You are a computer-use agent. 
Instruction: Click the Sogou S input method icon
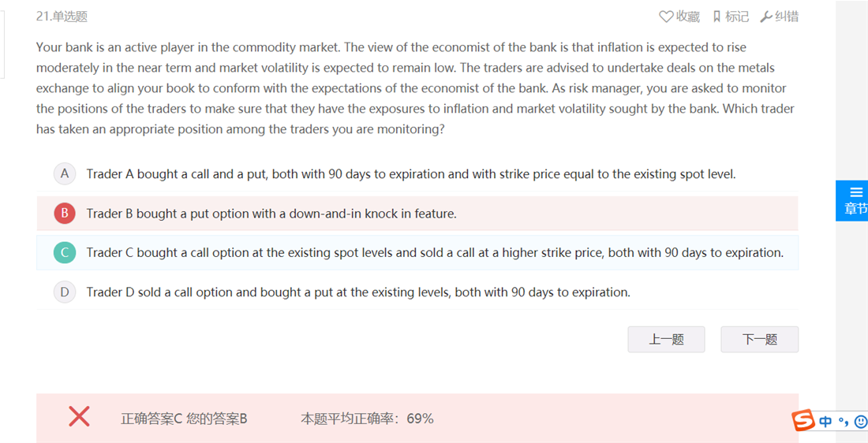[x=803, y=421]
